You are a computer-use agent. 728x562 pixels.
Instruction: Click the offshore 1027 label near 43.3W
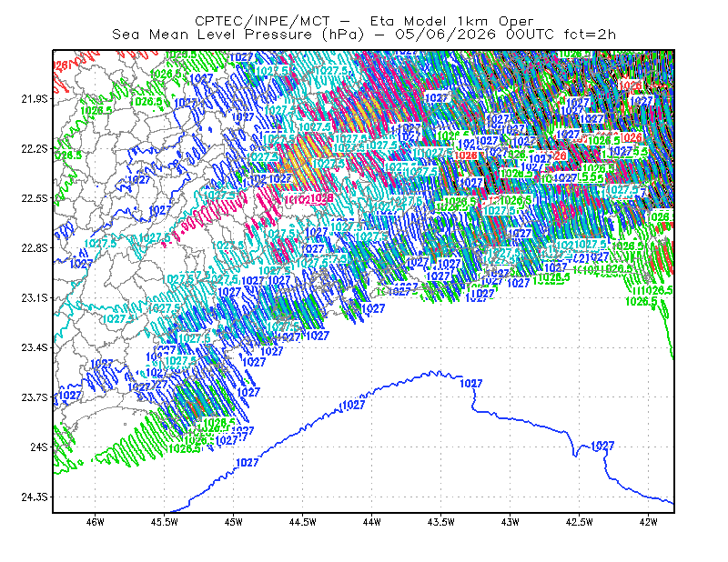pyautogui.click(x=470, y=384)
